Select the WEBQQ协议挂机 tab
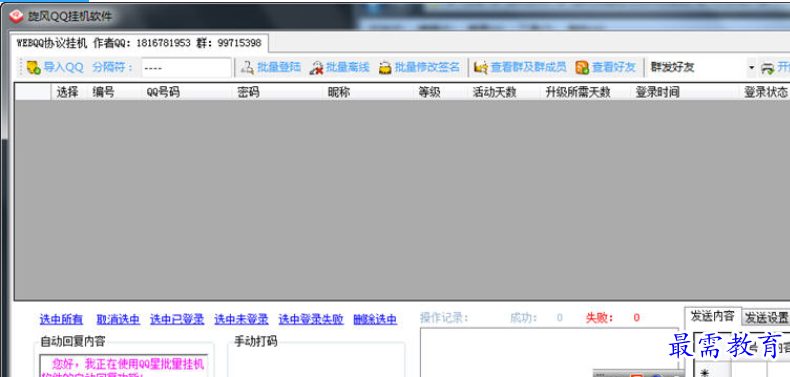790x377 pixels. pos(139,43)
